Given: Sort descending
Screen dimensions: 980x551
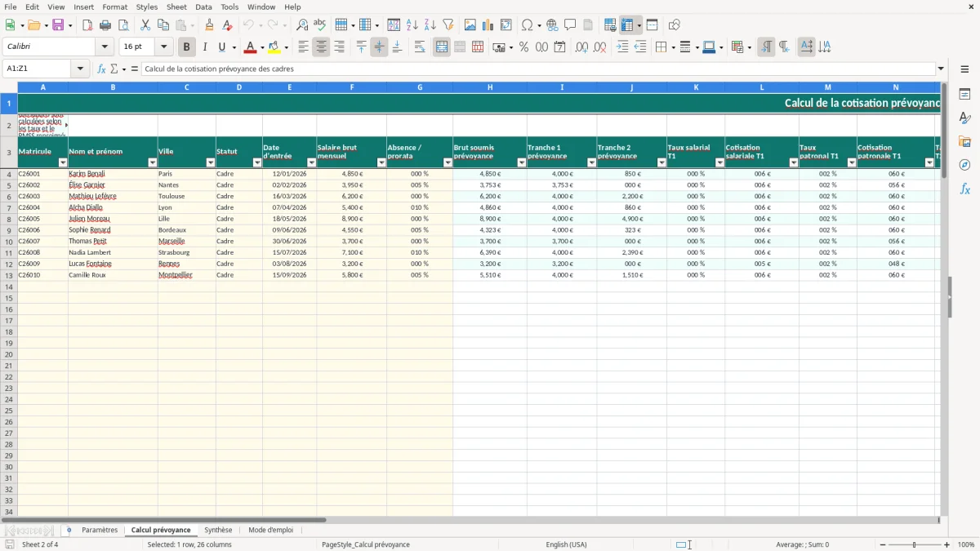Looking at the screenshot, I should tap(430, 25).
